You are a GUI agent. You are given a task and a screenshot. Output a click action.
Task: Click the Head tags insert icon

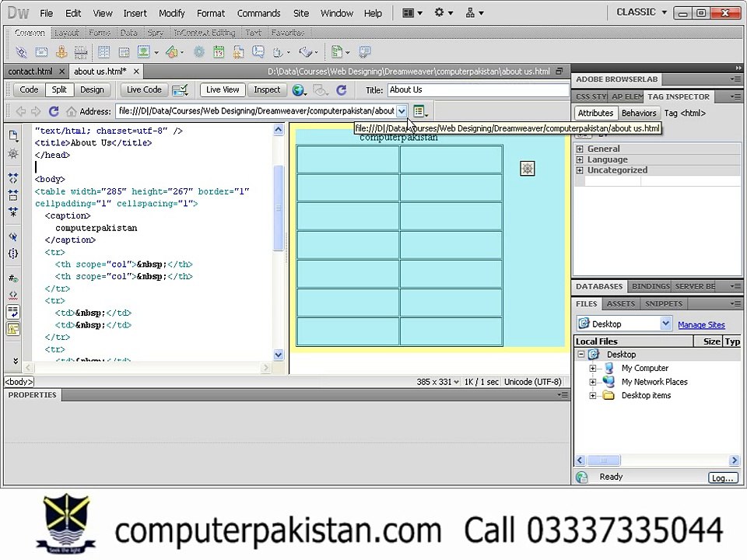(279, 52)
